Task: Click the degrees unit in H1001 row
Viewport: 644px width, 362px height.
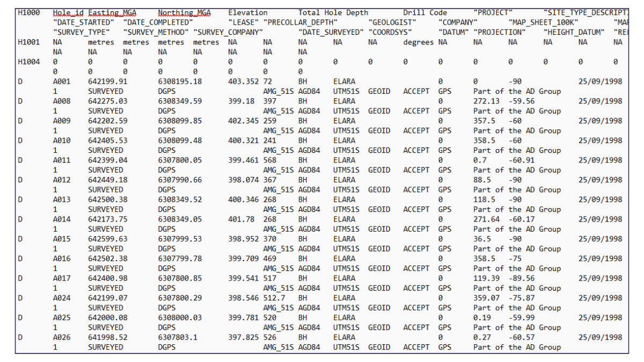Action: tap(419, 42)
